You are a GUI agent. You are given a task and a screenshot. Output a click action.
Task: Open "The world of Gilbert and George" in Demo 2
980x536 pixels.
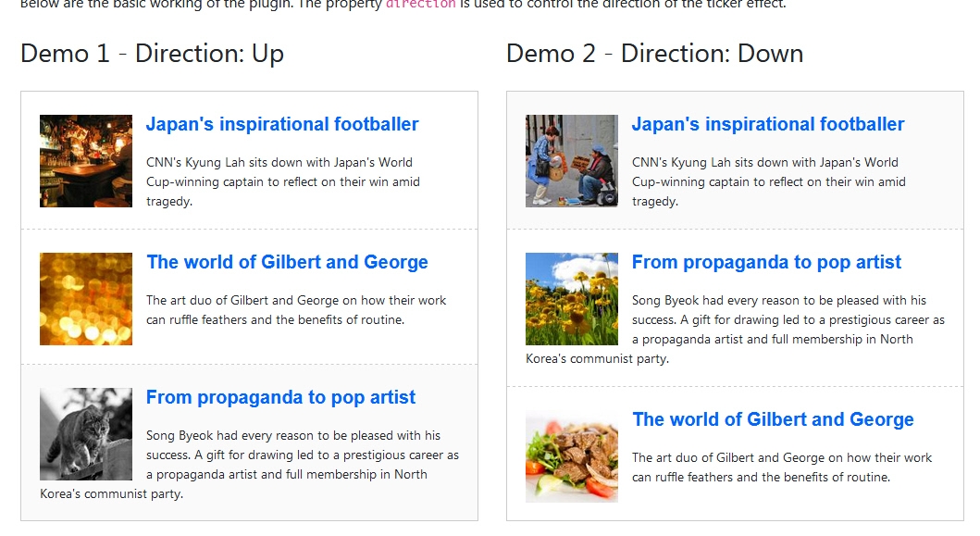[x=773, y=419]
